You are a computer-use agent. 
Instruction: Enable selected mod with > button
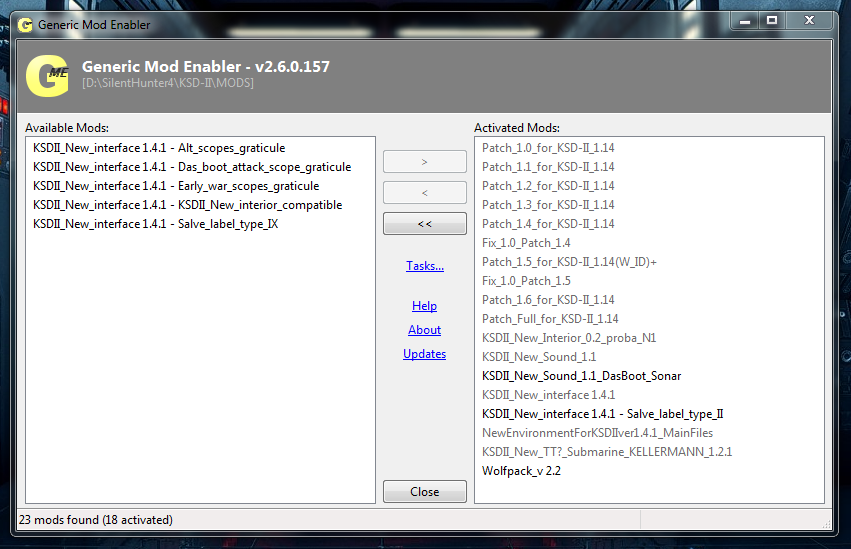424,162
